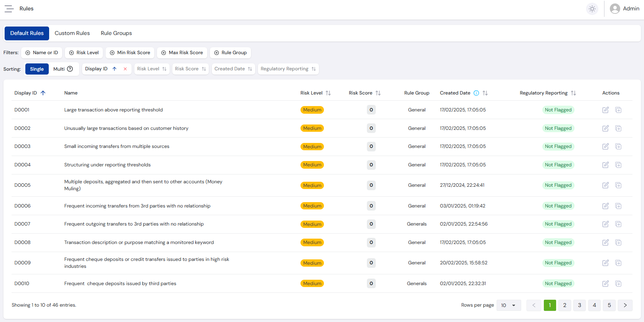Add Max Risk Score filter
This screenshot has width=644, height=322.
(182, 53)
